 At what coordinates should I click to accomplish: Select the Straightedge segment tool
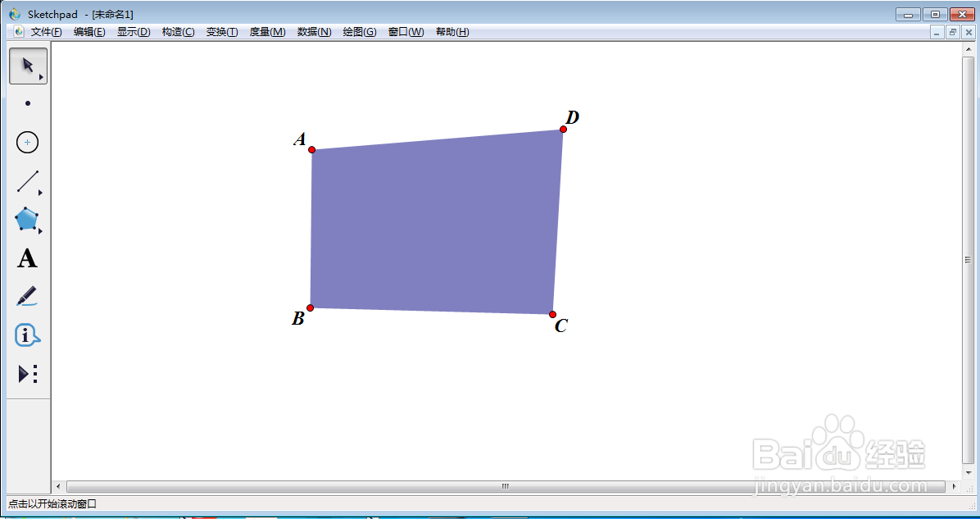pos(28,181)
